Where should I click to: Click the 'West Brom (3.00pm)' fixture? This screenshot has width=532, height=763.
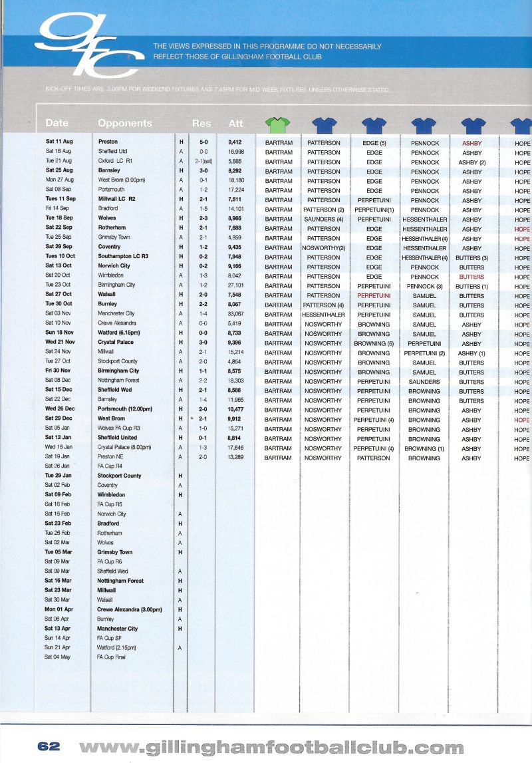[122, 180]
